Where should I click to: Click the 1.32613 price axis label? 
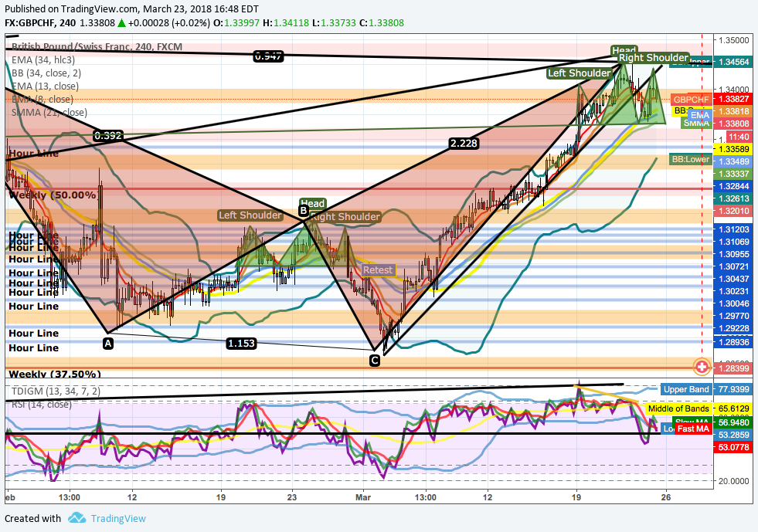coord(733,198)
